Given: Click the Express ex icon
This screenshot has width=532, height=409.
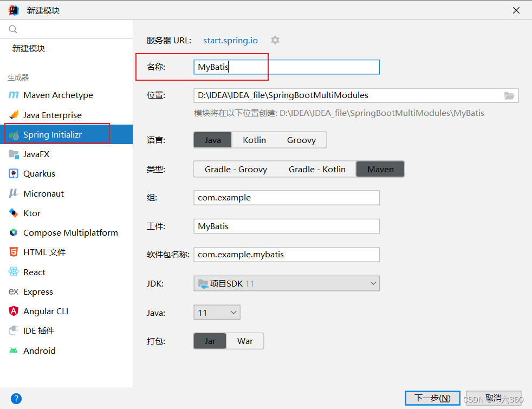Looking at the screenshot, I should pos(13,291).
